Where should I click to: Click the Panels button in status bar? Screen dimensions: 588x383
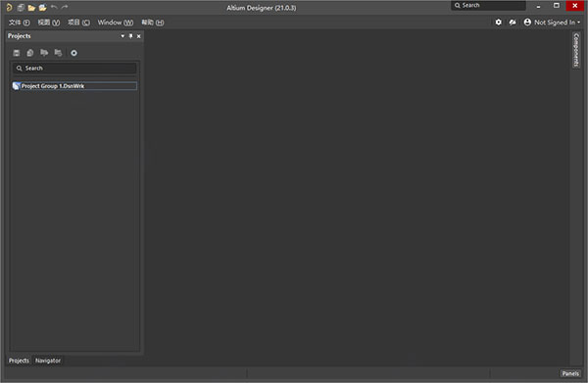coord(570,373)
